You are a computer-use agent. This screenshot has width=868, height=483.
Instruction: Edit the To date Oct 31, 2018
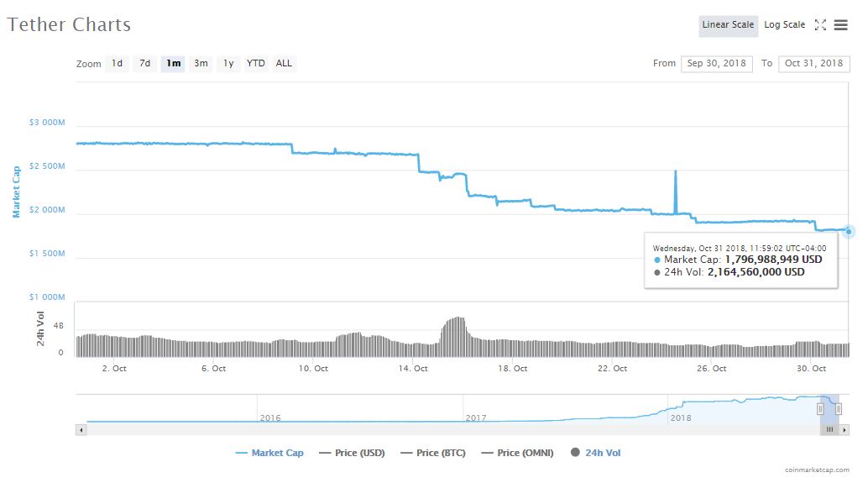(x=813, y=63)
